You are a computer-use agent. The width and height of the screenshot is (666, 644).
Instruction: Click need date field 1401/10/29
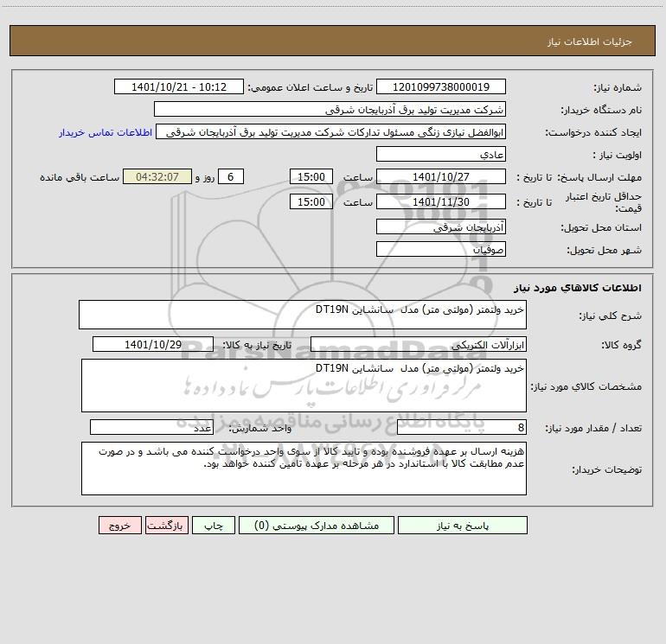click(x=153, y=344)
